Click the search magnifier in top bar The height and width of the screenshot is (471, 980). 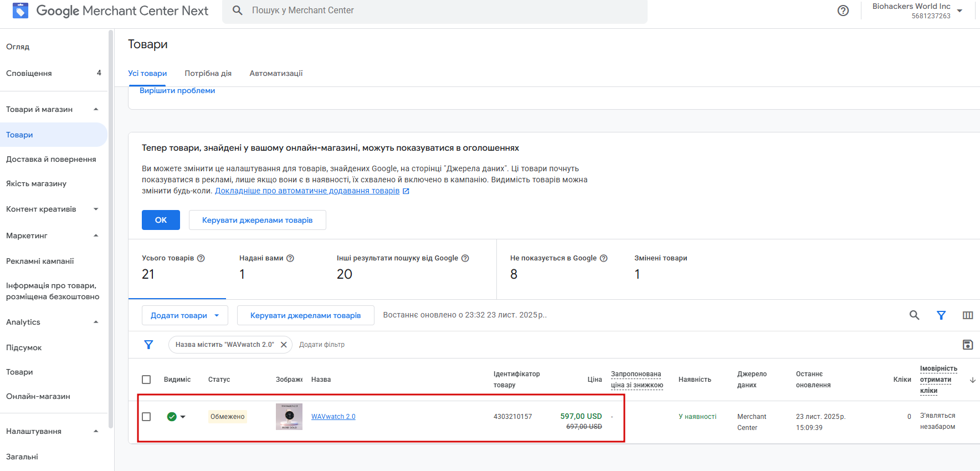(238, 11)
